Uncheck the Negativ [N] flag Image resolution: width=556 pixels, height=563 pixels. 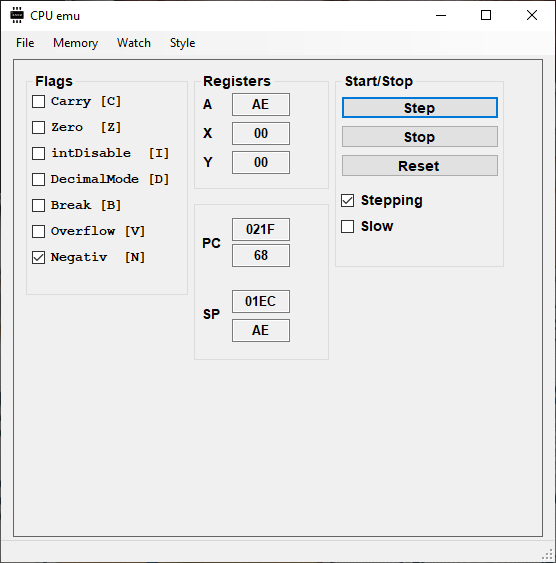[x=38, y=257]
